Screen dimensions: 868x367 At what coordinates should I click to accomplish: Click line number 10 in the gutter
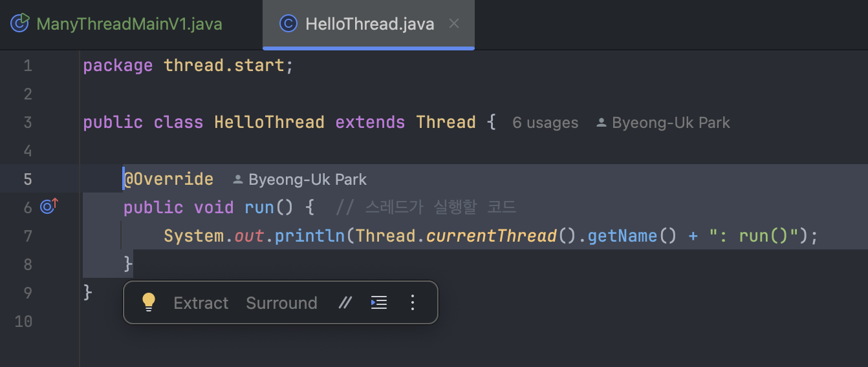[x=23, y=321]
